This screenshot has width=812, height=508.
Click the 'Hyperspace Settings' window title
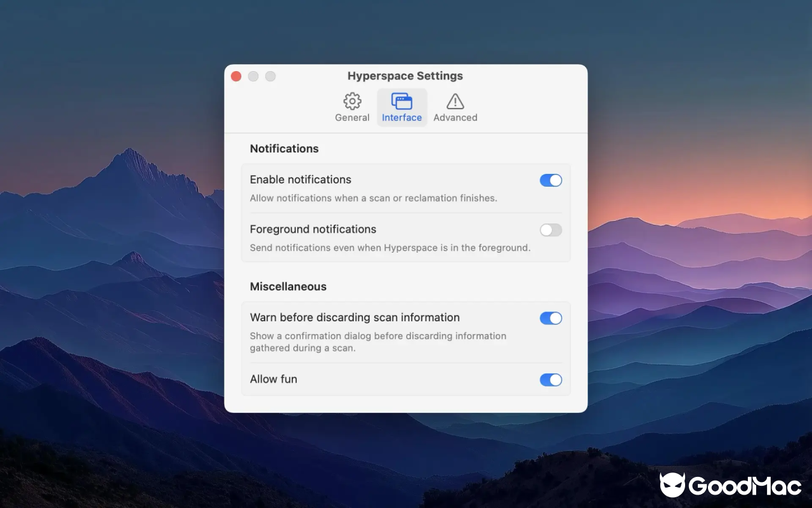[x=405, y=76]
